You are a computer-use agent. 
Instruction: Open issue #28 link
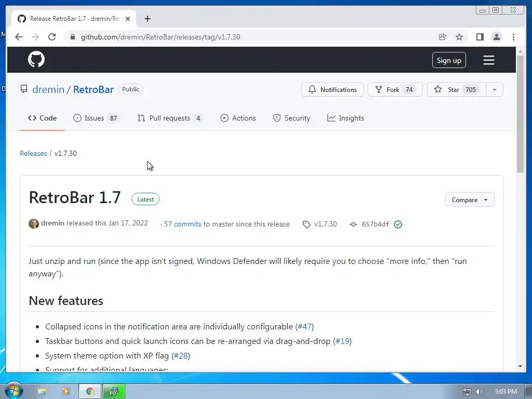point(181,355)
